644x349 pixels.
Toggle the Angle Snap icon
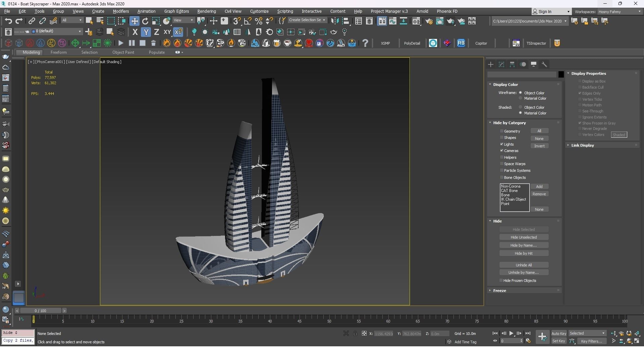248,21
